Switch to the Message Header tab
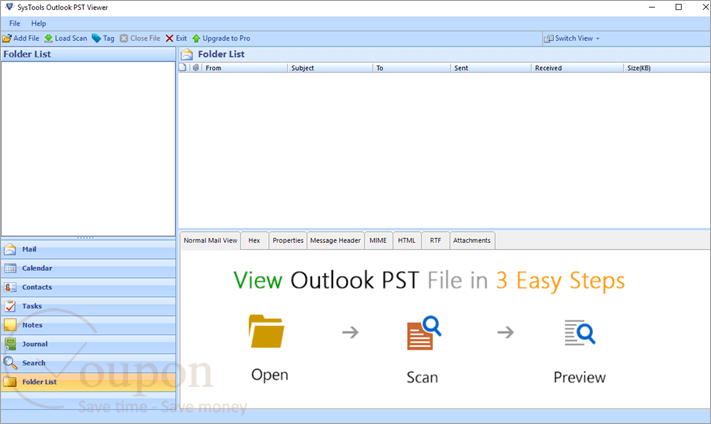 click(336, 240)
